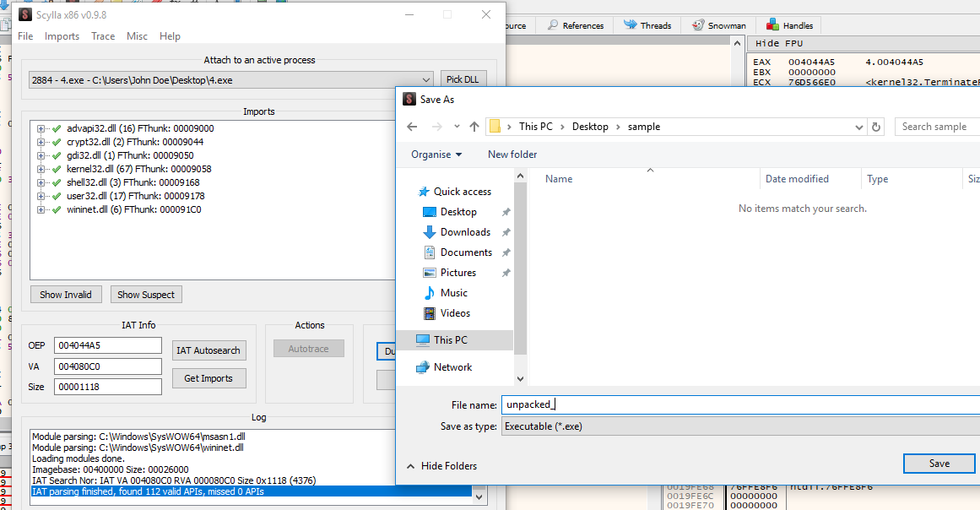Open Scylla Trace menu
980x510 pixels.
(x=103, y=36)
